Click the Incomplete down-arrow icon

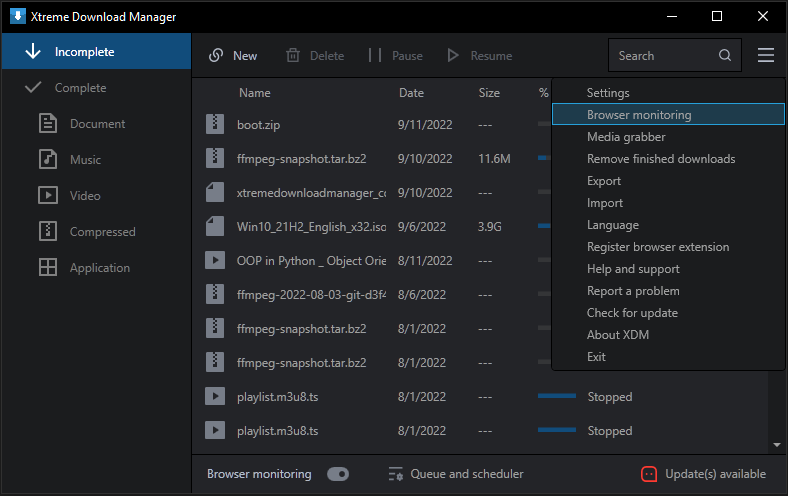33,51
